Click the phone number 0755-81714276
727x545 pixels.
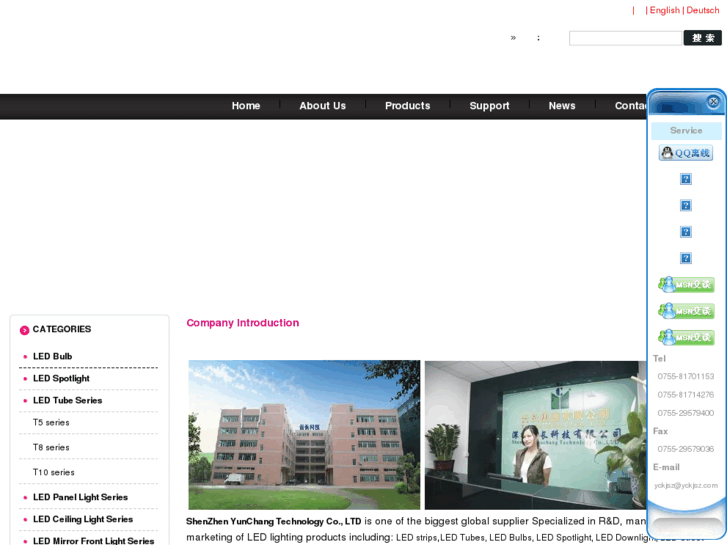[x=685, y=395]
